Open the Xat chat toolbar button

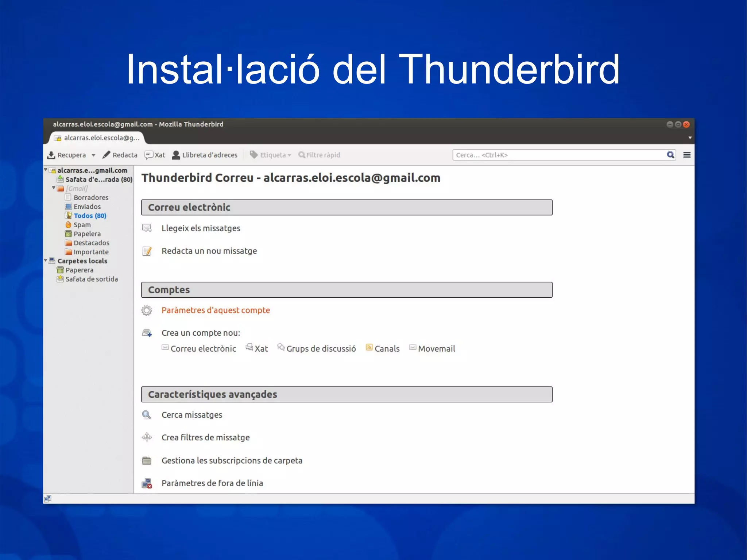(x=155, y=155)
